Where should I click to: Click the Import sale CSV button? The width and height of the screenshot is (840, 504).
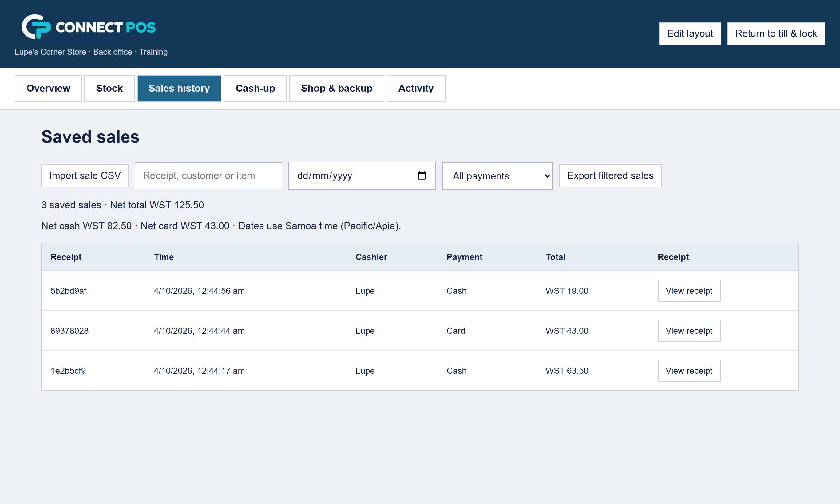pyautogui.click(x=85, y=175)
